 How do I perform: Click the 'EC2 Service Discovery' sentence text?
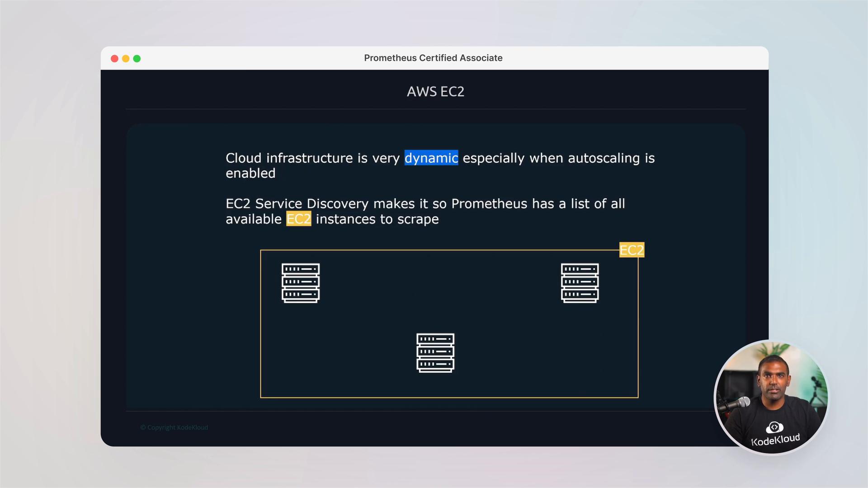(425, 211)
